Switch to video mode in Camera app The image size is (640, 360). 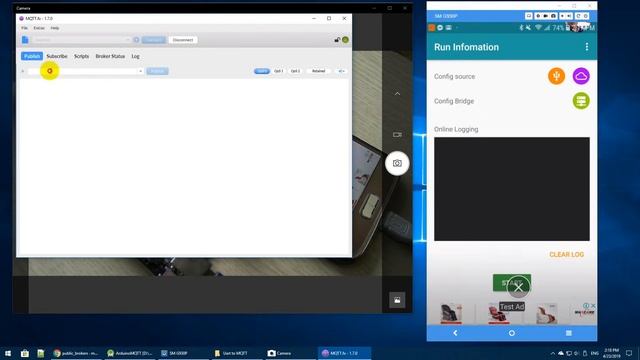pos(397,134)
